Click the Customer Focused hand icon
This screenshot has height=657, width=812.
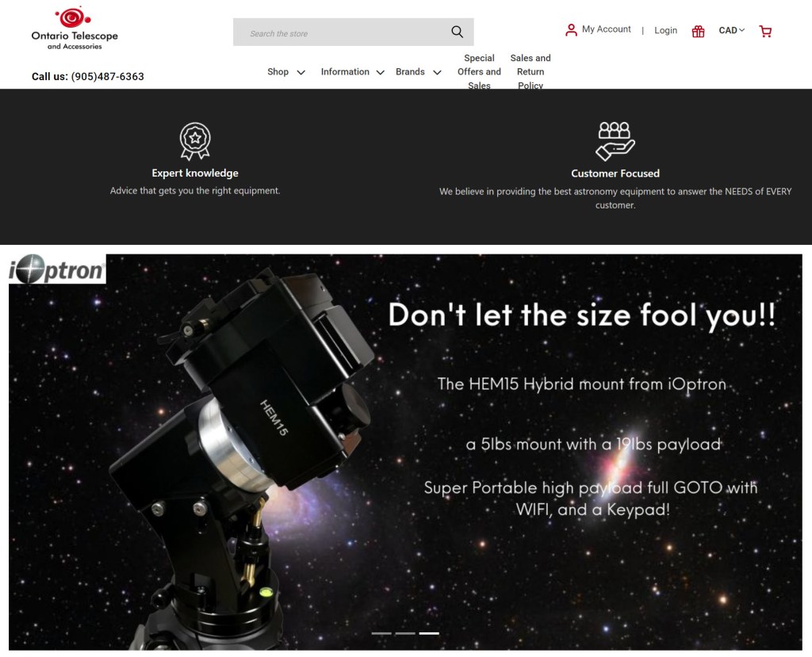click(x=615, y=141)
